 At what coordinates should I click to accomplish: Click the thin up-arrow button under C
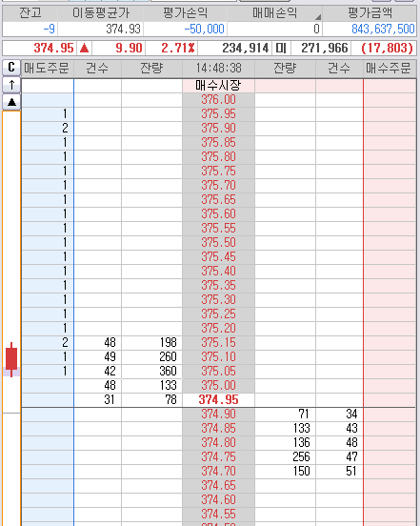point(11,85)
